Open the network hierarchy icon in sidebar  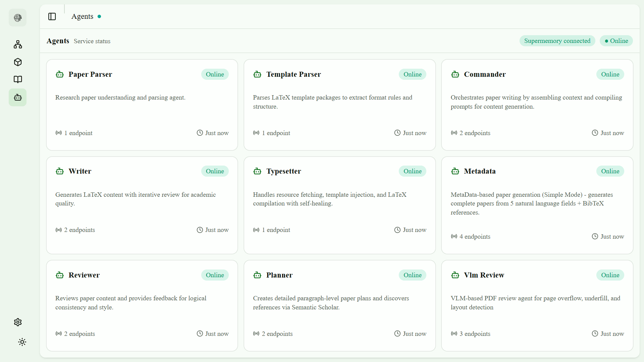click(18, 44)
